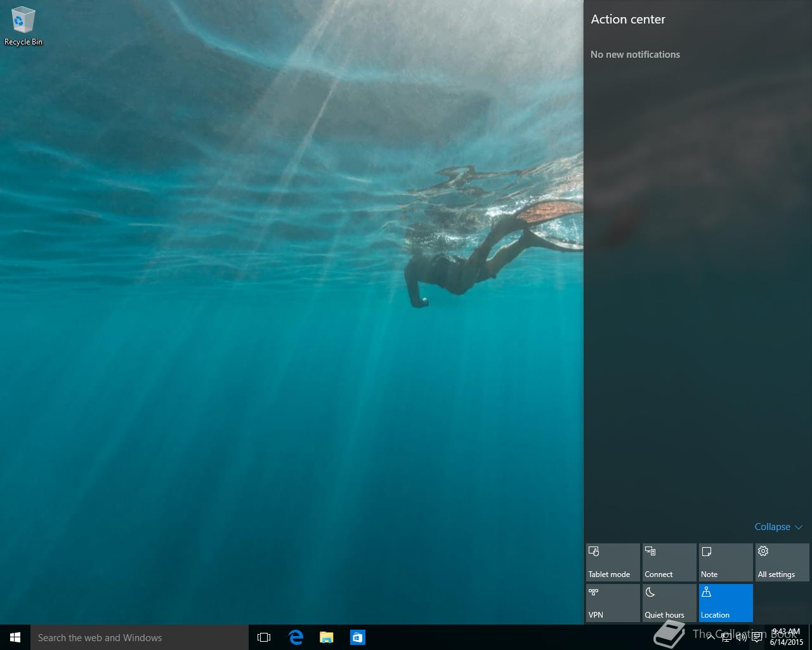The height and width of the screenshot is (650, 812).
Task: Open the Store app from the taskbar
Action: (x=358, y=637)
